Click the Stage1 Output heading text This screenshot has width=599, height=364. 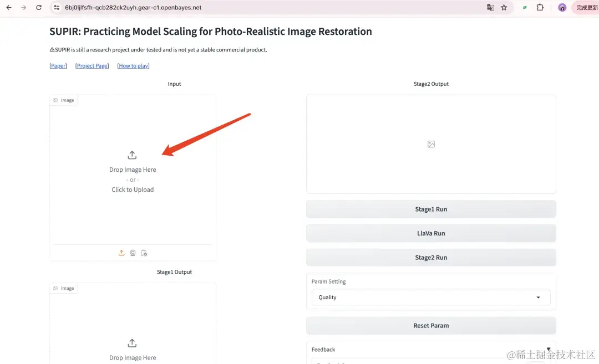point(174,272)
